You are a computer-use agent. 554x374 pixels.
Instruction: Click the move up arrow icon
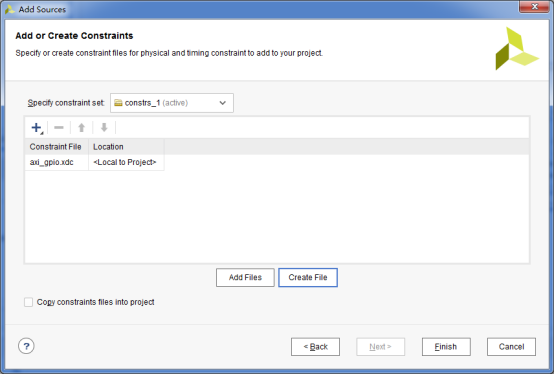82,127
